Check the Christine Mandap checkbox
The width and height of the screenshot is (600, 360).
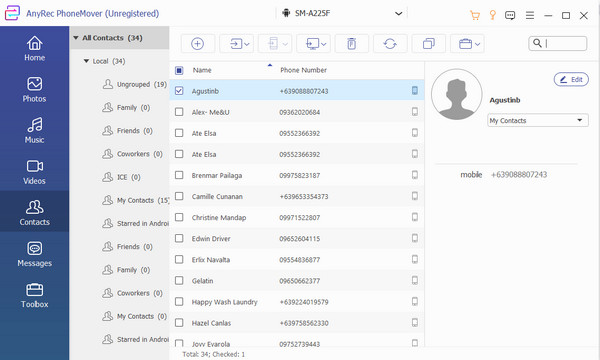[x=179, y=217]
